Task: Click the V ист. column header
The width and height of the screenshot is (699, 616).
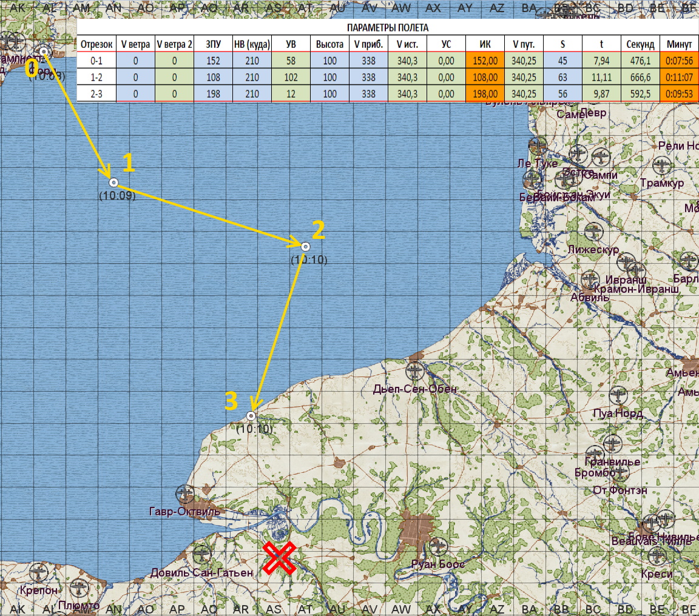Action: pos(408,44)
